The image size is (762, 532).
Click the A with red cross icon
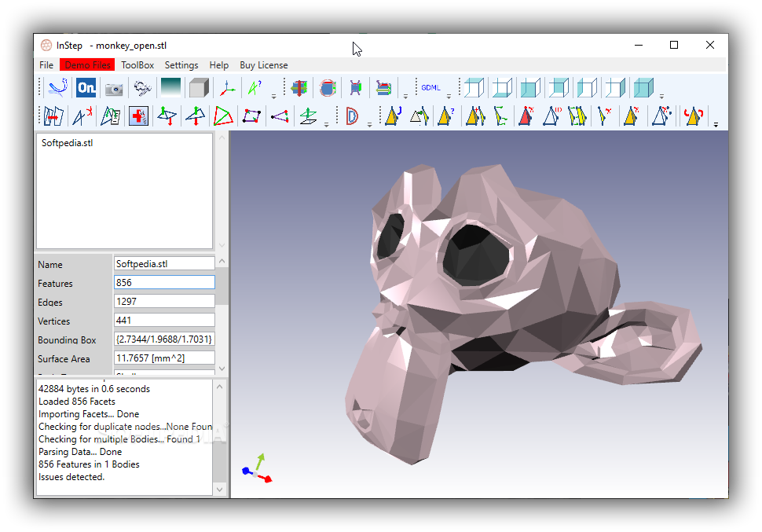82,116
